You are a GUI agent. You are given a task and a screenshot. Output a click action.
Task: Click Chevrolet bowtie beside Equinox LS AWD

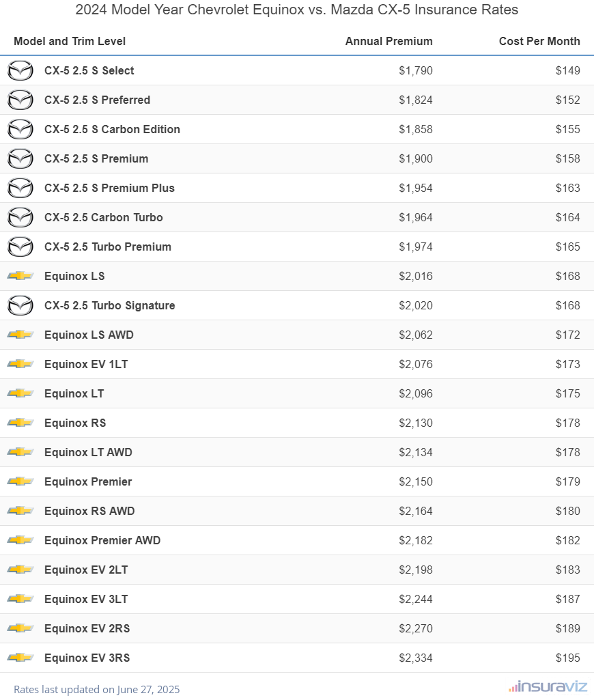click(20, 335)
